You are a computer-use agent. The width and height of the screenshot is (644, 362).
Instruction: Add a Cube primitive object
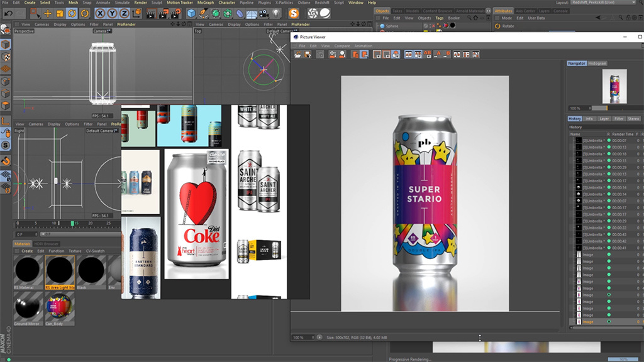coord(191,14)
